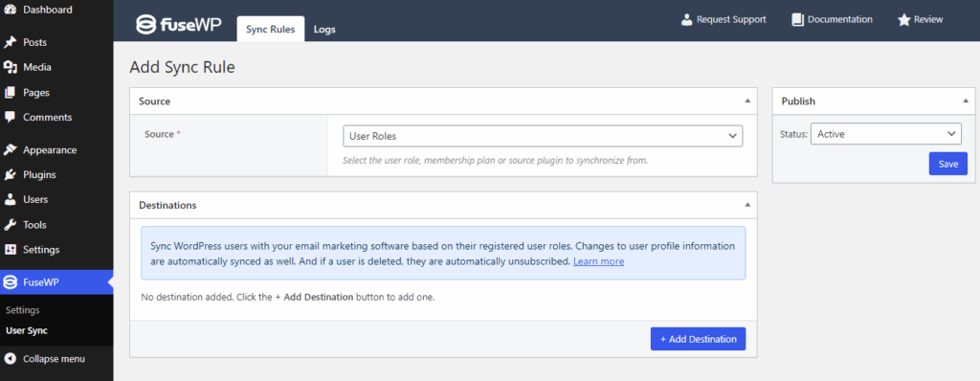The height and width of the screenshot is (381, 980).
Task: Open the FuseWP Settings submenu item
Action: (23, 310)
